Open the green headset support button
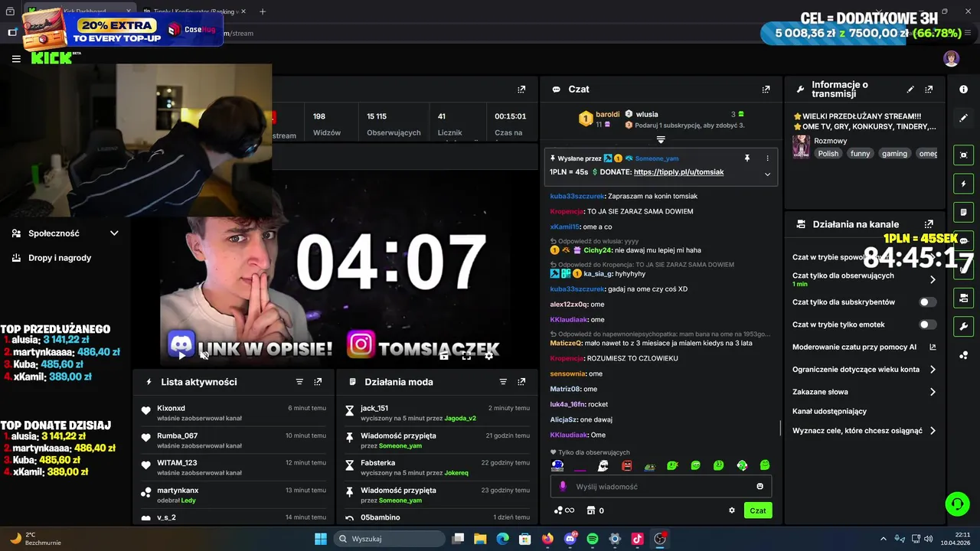980x551 pixels. click(x=957, y=504)
